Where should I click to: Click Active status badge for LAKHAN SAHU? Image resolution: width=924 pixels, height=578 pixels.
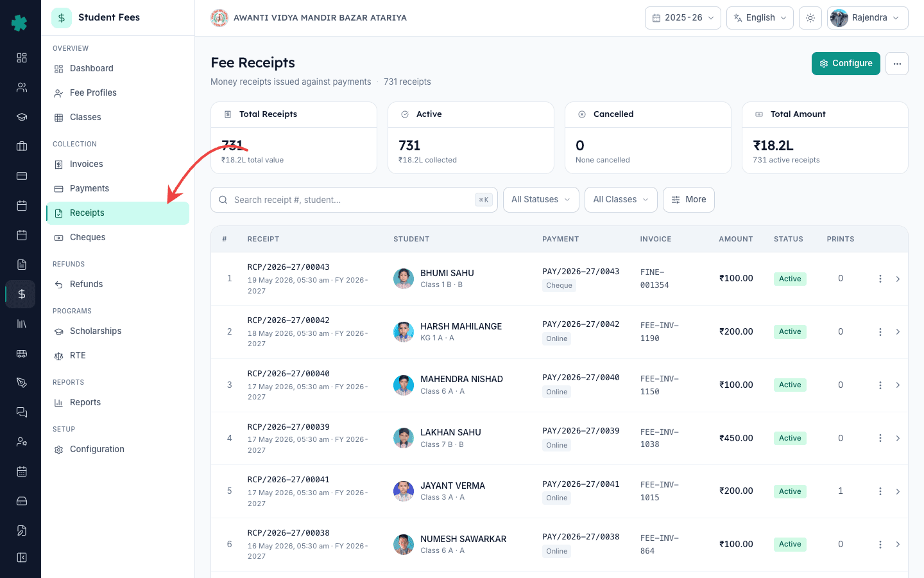[x=790, y=438]
